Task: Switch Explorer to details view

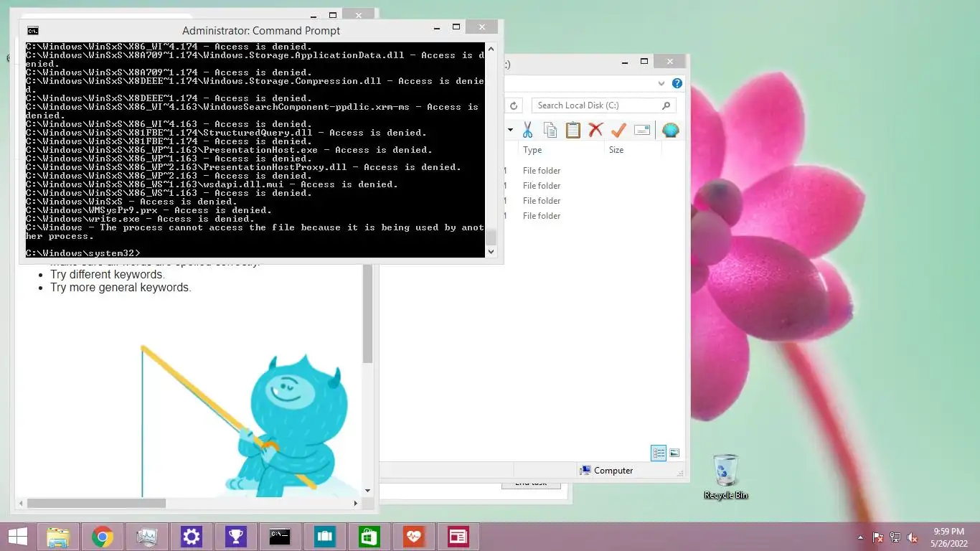Action: point(658,453)
